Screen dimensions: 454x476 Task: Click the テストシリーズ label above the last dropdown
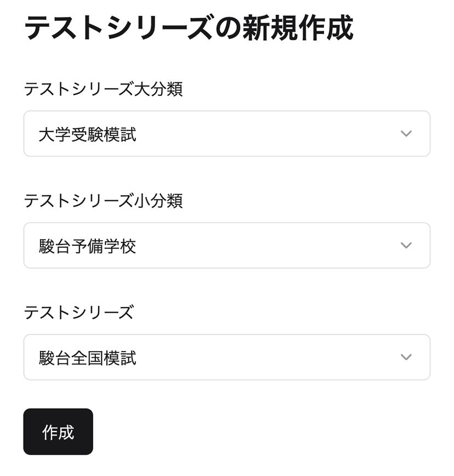(x=78, y=313)
